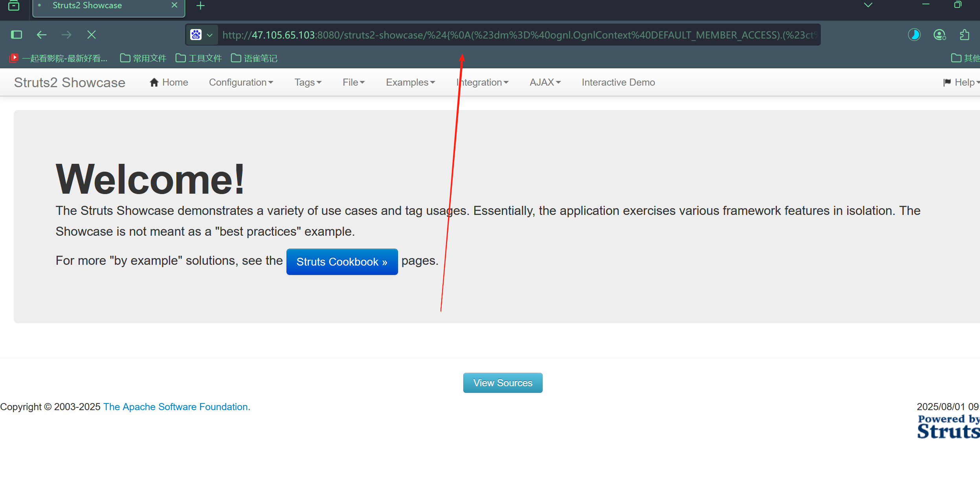Click the blue circular browser assistant icon

[914, 35]
